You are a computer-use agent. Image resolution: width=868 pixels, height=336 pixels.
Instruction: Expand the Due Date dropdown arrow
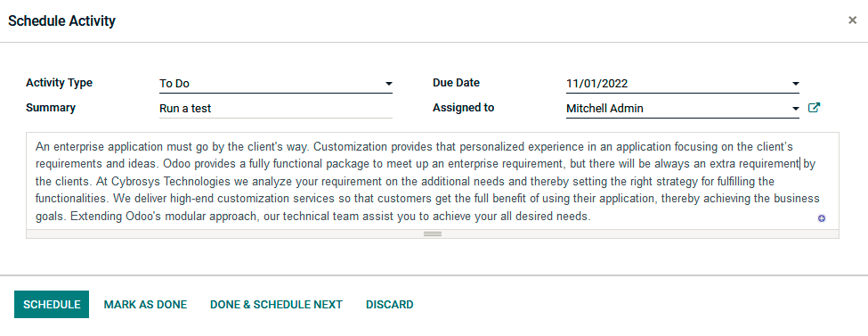point(796,85)
